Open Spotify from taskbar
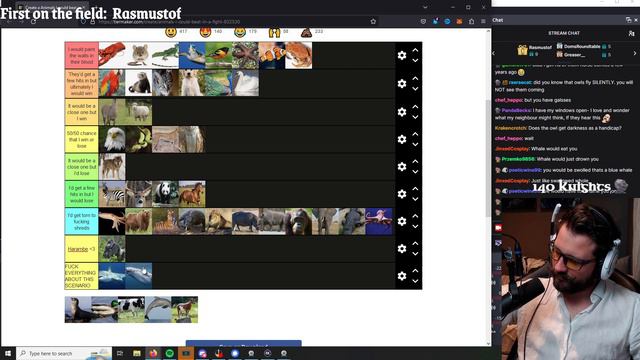This screenshot has height=360, width=640. (x=169, y=353)
